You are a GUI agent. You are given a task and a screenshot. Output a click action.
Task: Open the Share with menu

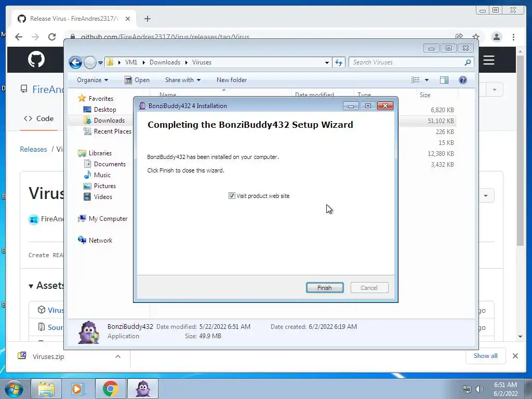point(182,79)
